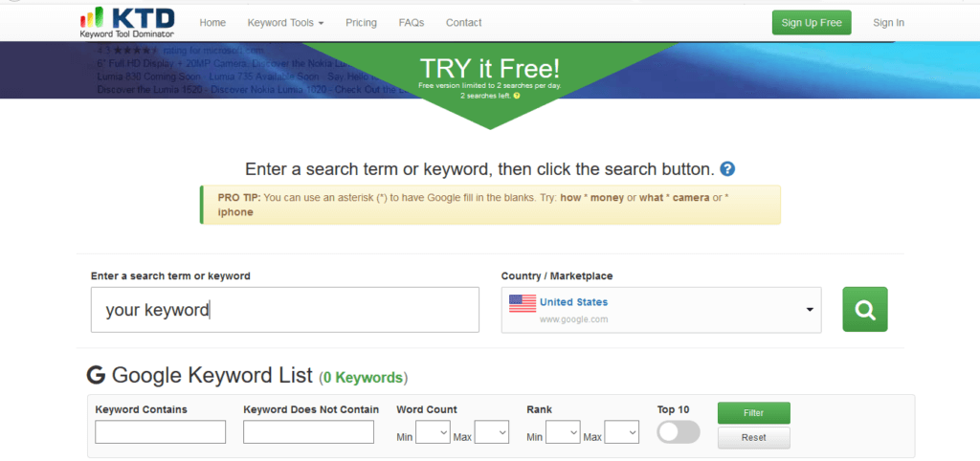Click the Sign In link

[888, 23]
